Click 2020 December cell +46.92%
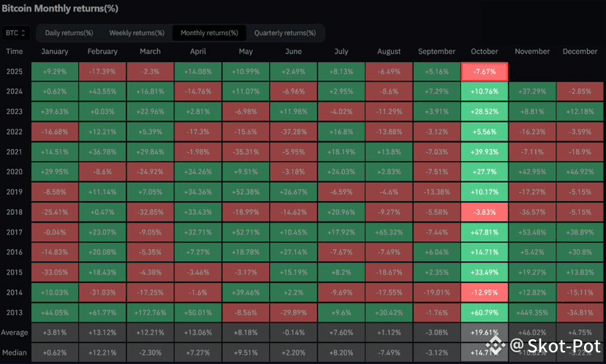Screen dimensions: 606x364 [580, 172]
